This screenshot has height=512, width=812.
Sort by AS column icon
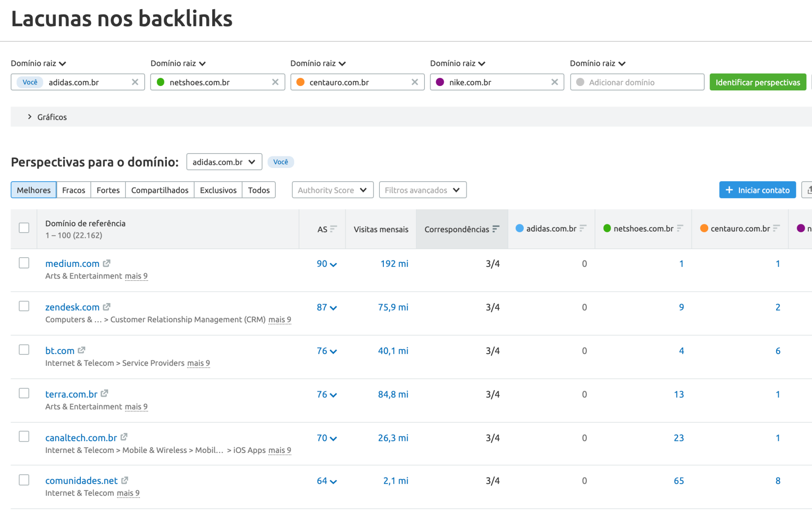point(333,229)
